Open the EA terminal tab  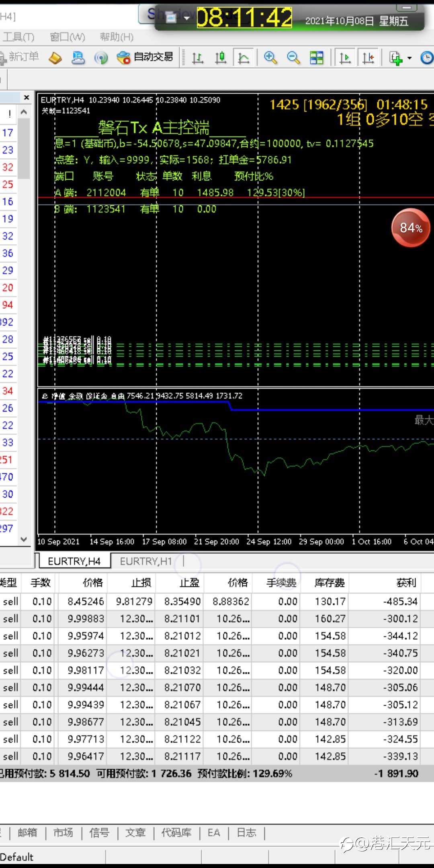coord(214,833)
